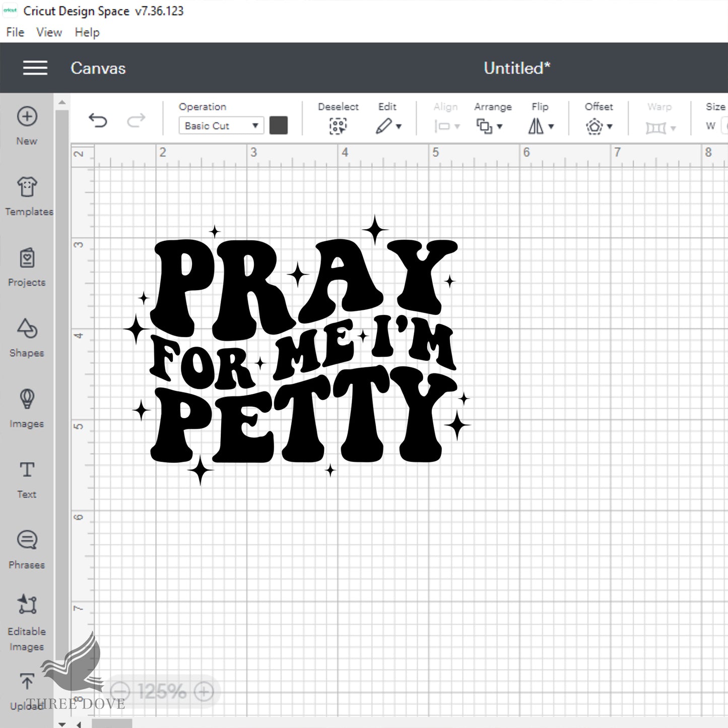The height and width of the screenshot is (728, 728).
Task: Expand the Offset dropdown arrow
Action: (x=610, y=126)
